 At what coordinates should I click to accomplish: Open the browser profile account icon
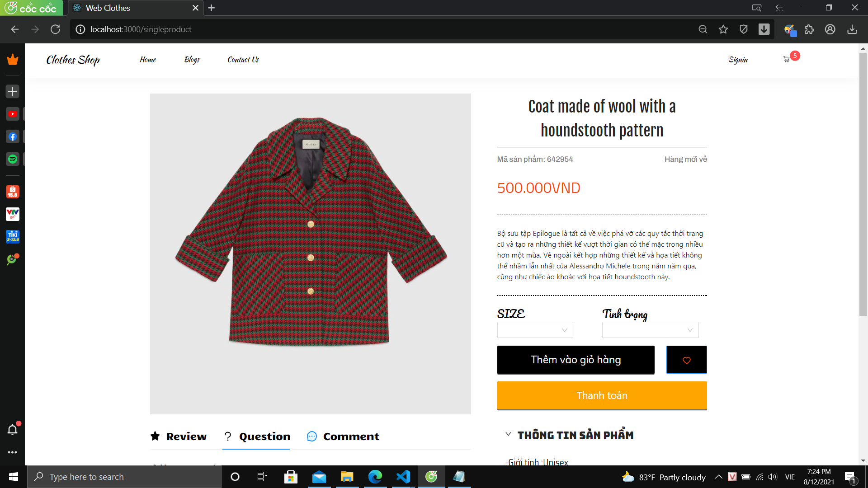pyautogui.click(x=830, y=29)
